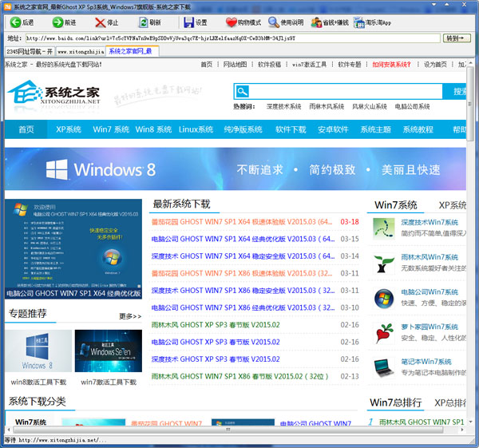Click the vertical scrollbar down arrow

470,422
